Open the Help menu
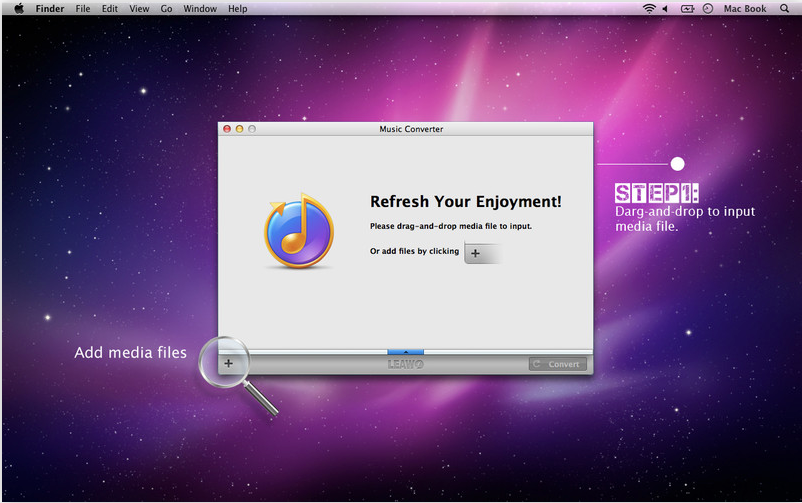 point(237,9)
